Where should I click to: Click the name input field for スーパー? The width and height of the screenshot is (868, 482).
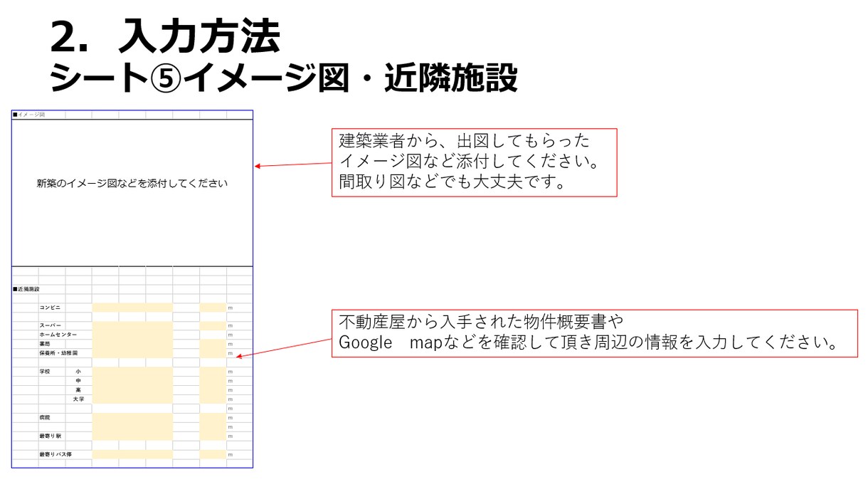click(132, 325)
